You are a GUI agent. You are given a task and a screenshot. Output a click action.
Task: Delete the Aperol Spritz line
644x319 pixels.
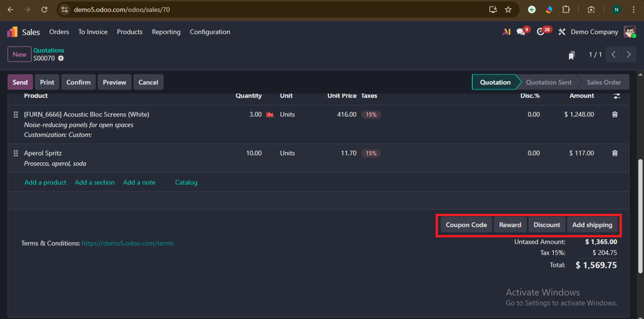(615, 153)
